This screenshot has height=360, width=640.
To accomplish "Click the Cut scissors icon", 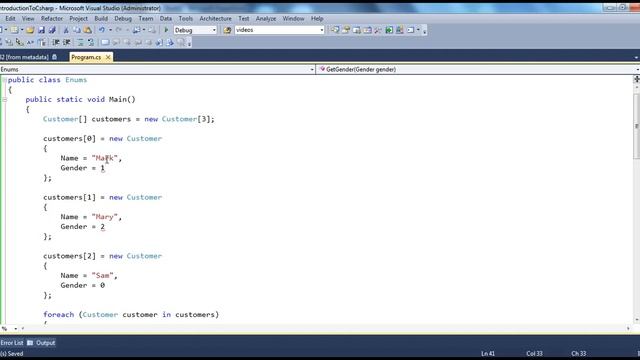I will point(66,30).
